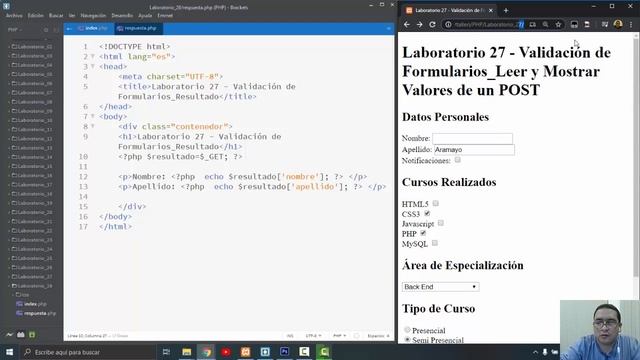Viewport: 640px width, 360px height.
Task: Check the HTML5 course checkbox
Action: [x=436, y=203]
